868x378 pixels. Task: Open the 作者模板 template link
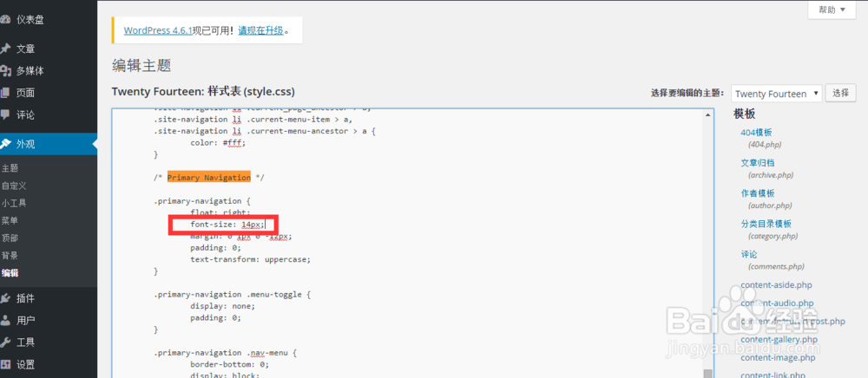[757, 193]
